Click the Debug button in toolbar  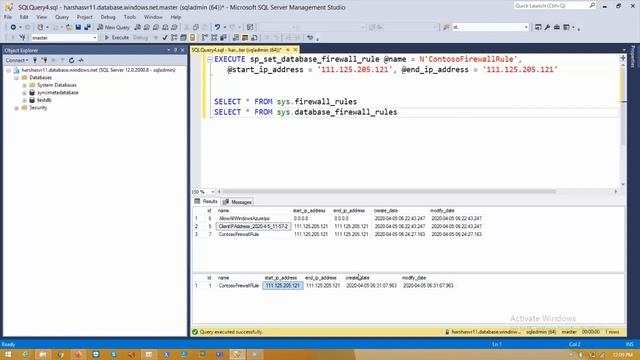(x=140, y=38)
